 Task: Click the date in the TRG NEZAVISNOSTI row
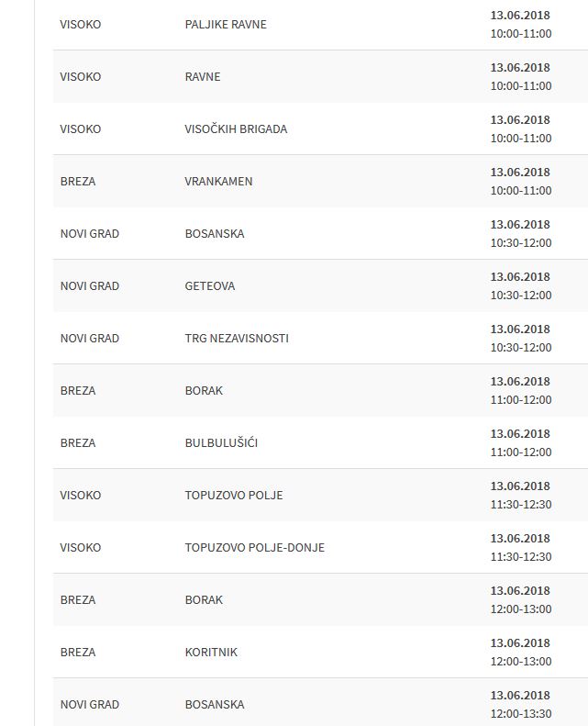520,329
